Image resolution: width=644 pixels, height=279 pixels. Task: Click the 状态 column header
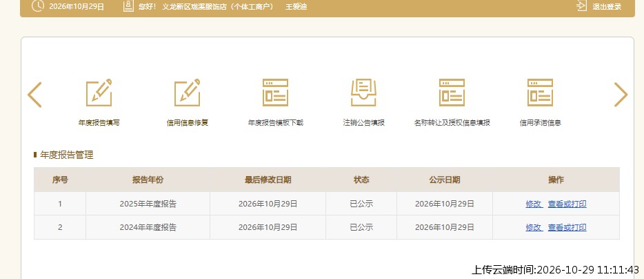click(361, 180)
